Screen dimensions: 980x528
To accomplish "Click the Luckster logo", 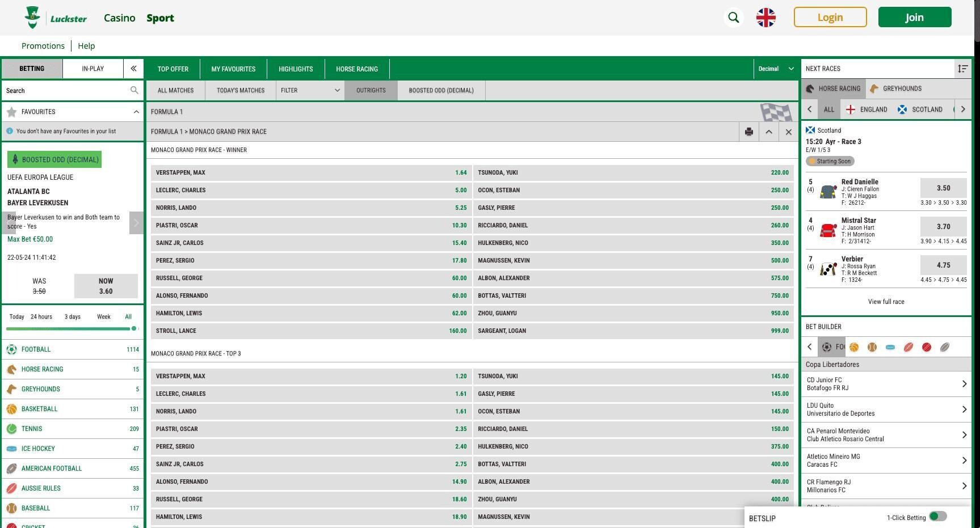I will pyautogui.click(x=56, y=18).
